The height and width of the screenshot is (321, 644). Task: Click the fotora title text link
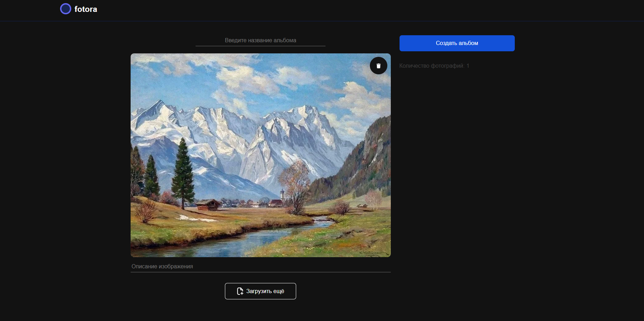86,9
